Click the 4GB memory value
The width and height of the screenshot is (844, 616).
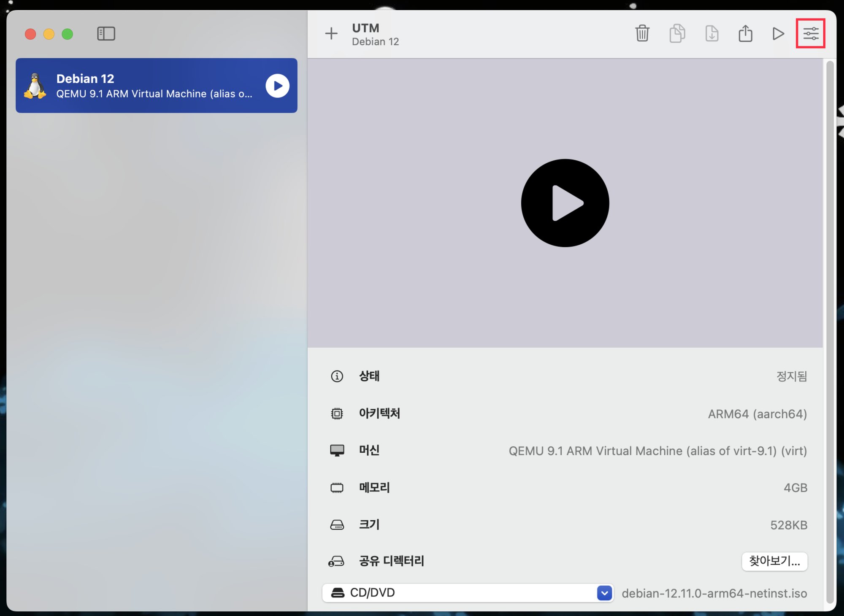(795, 488)
